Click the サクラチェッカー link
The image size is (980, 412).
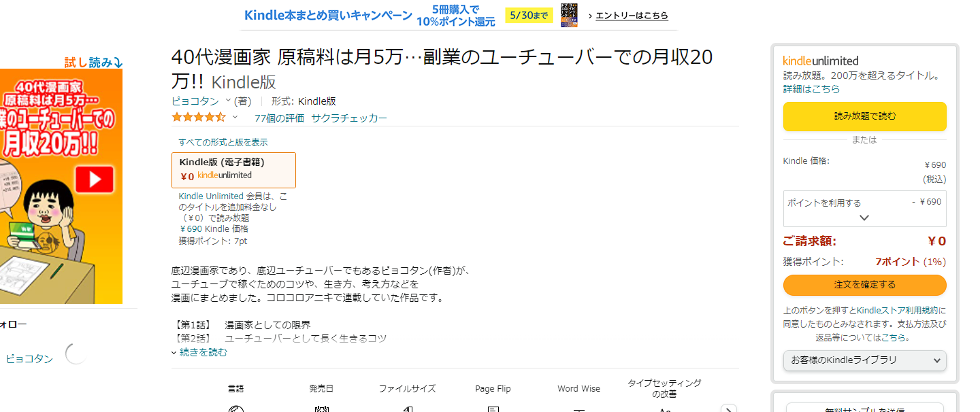click(349, 118)
